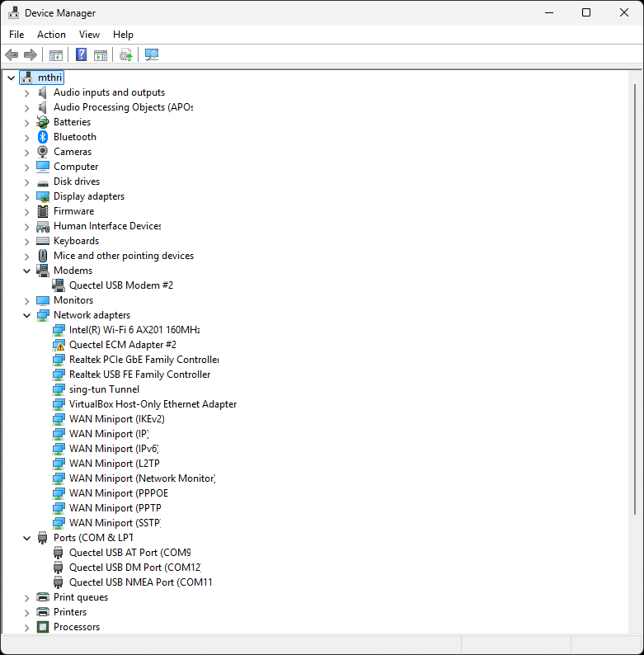Image resolution: width=644 pixels, height=655 pixels.
Task: Click the Printers category icon
Action: (43, 612)
